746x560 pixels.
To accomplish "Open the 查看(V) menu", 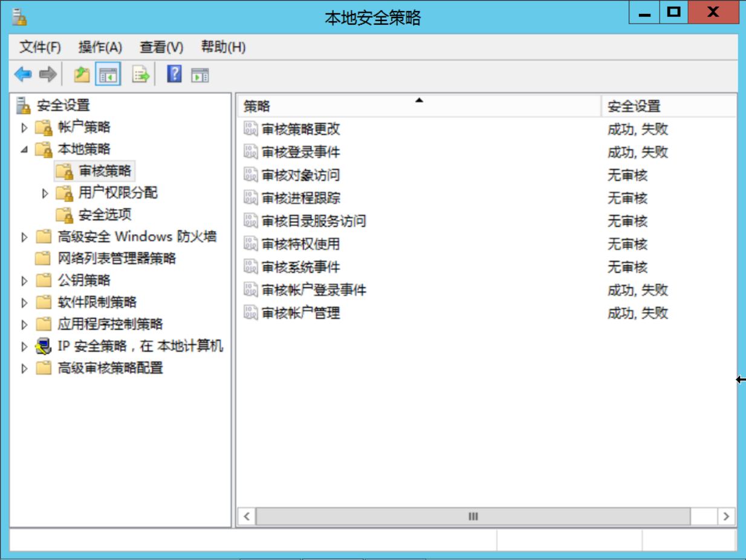I will click(x=161, y=47).
